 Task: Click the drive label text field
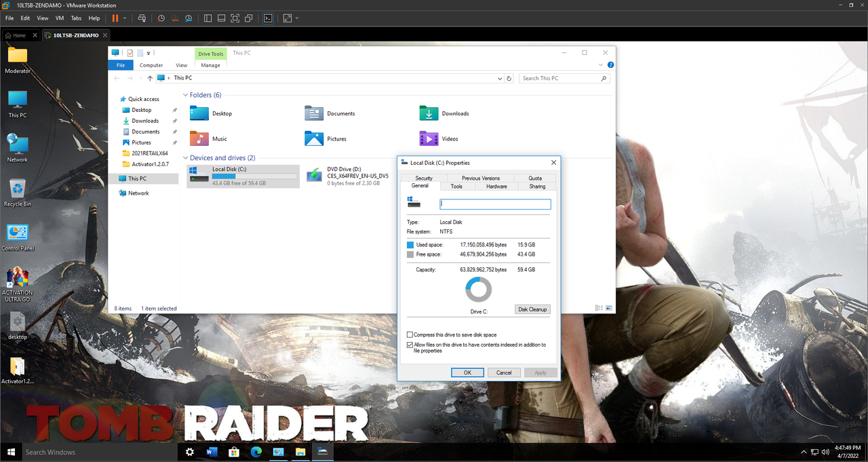(x=495, y=204)
